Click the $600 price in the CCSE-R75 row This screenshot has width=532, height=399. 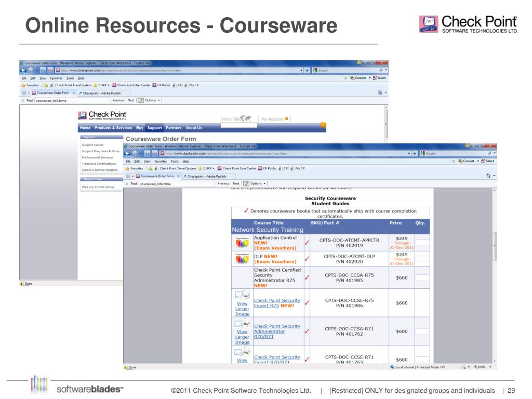[x=402, y=303]
